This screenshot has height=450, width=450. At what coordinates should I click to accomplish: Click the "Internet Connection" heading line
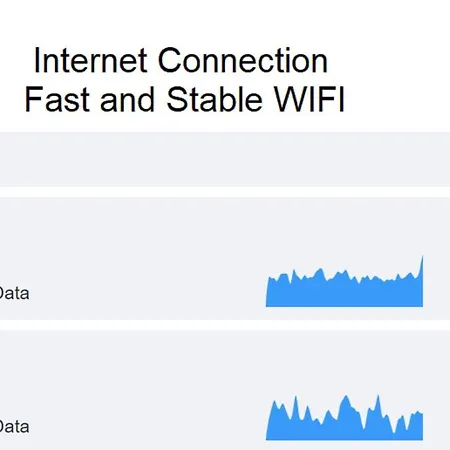(181, 60)
